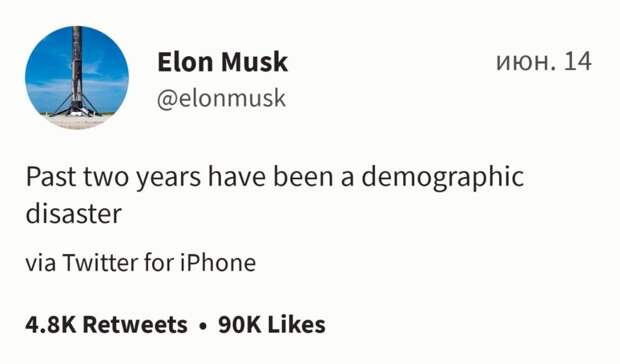Select the number 14 in the date
620x364 pixels.
coord(578,62)
